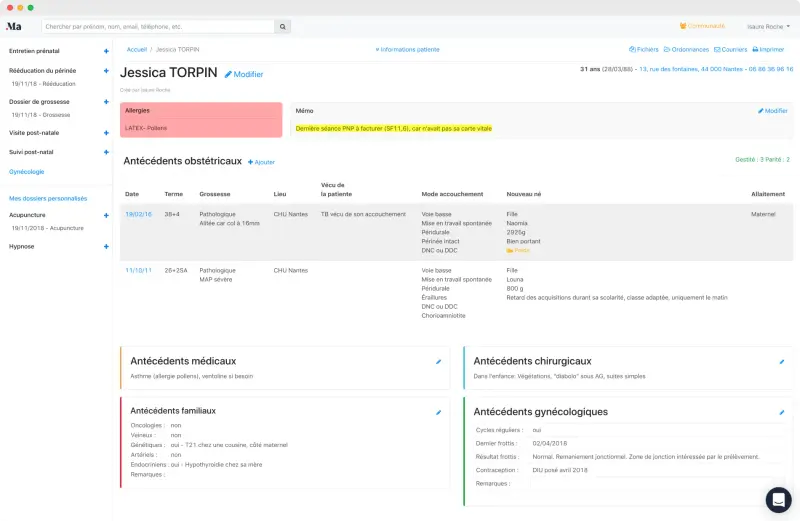Viewport: 800px width, 521px height.
Task: Click the search magnifier button
Action: point(283,27)
